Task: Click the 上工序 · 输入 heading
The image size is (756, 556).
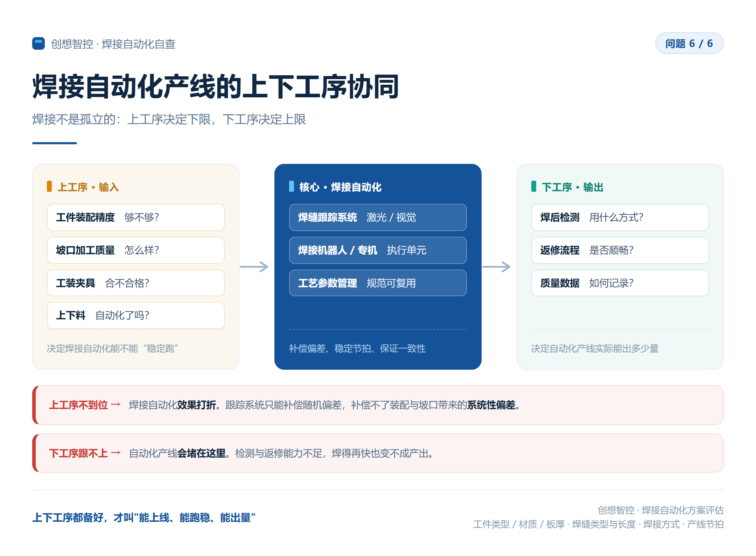Action: click(88, 187)
